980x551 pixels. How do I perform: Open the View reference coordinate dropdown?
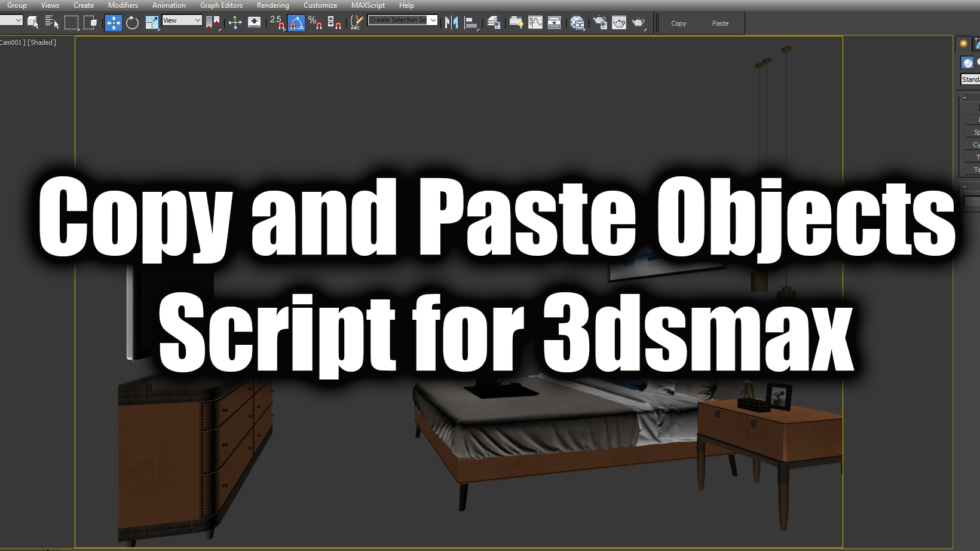(182, 20)
